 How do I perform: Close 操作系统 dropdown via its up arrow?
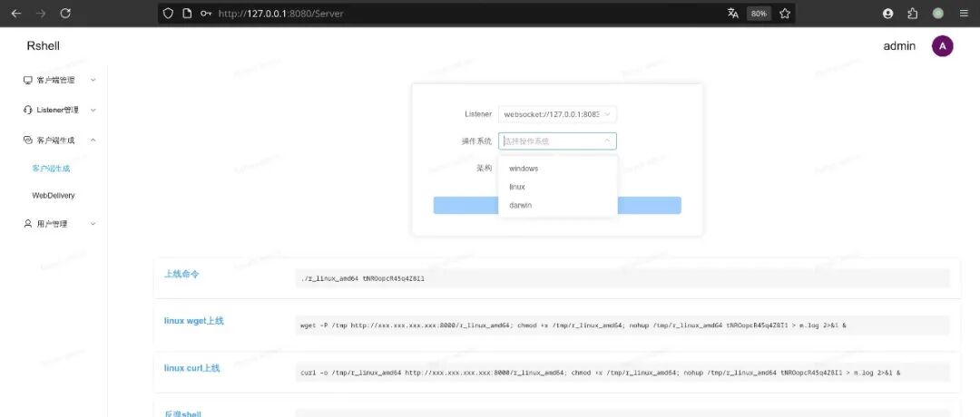[607, 141]
